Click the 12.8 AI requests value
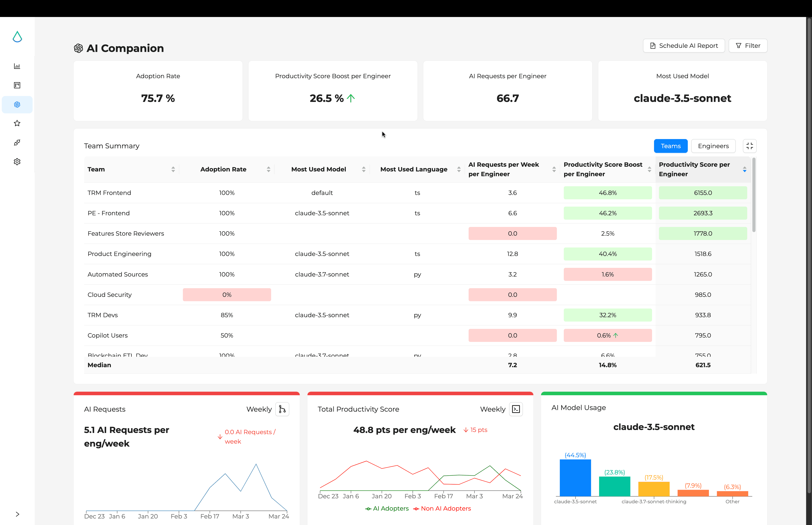Screen dimensions: 812x525 click(512, 254)
